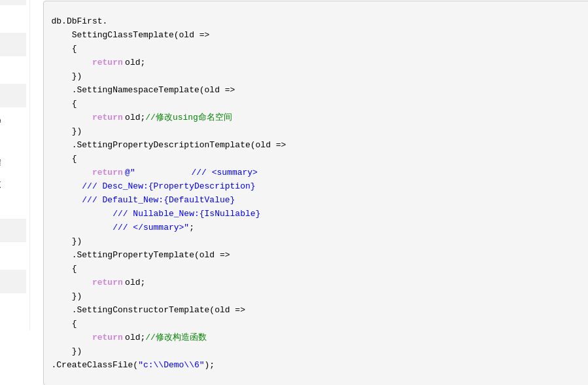Click the first purple return keyword
The image size is (588, 385).
(x=107, y=62)
